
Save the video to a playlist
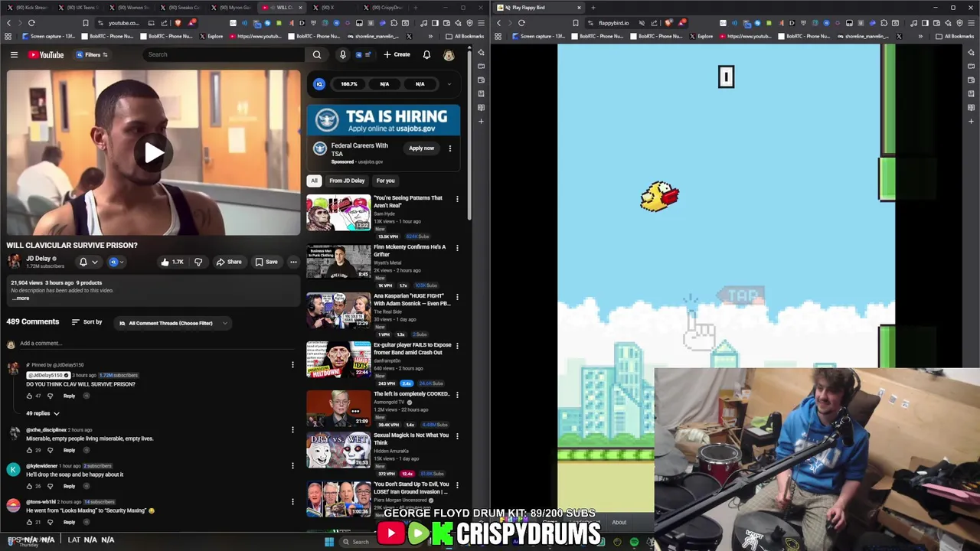click(266, 262)
